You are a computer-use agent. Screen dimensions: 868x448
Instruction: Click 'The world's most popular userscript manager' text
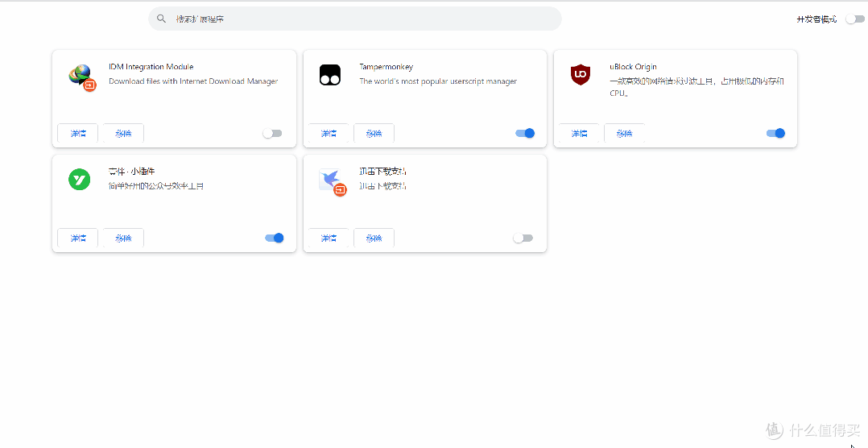438,81
